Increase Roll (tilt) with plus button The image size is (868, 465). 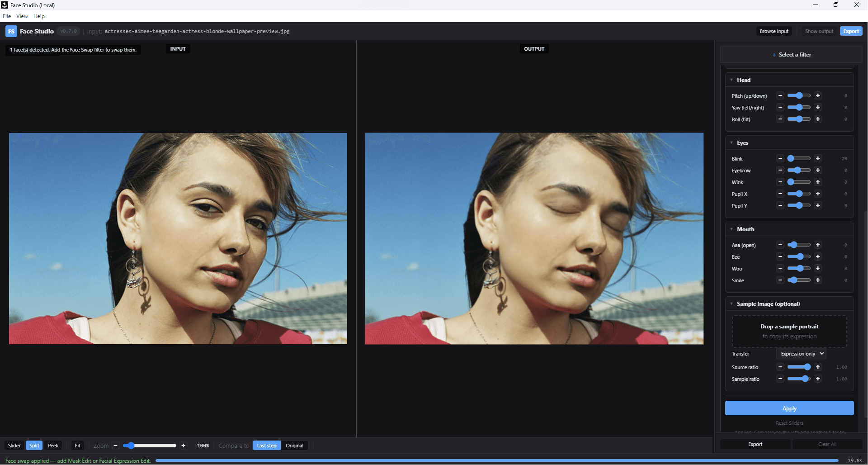(818, 119)
